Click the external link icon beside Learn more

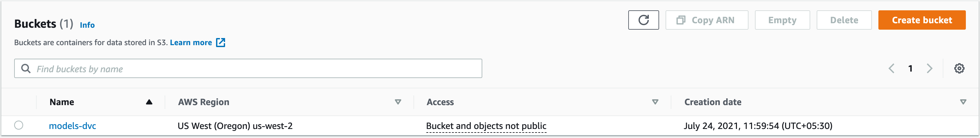click(x=221, y=42)
